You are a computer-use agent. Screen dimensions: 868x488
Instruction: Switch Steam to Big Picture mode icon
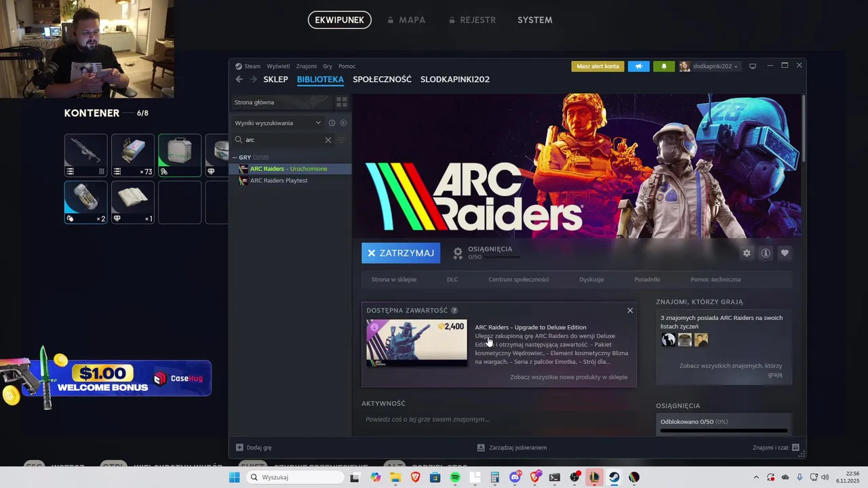753,66
